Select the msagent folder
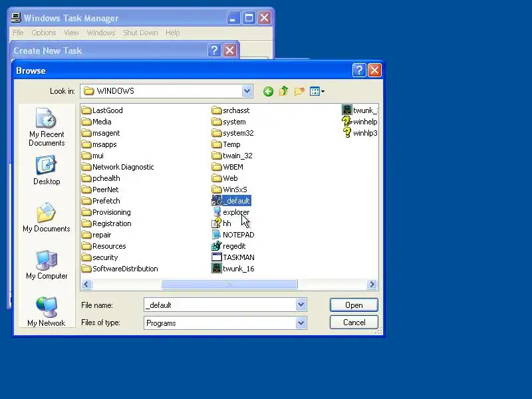Image resolution: width=532 pixels, height=399 pixels. [x=101, y=133]
